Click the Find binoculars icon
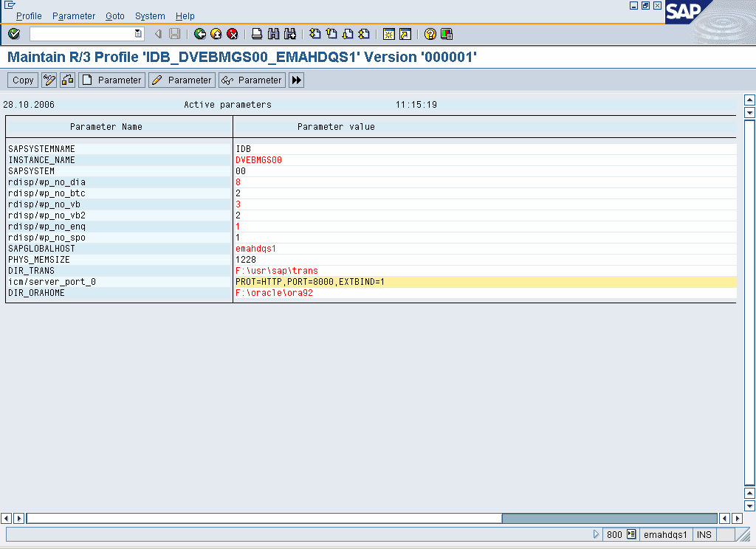756x549 pixels. tap(273, 34)
